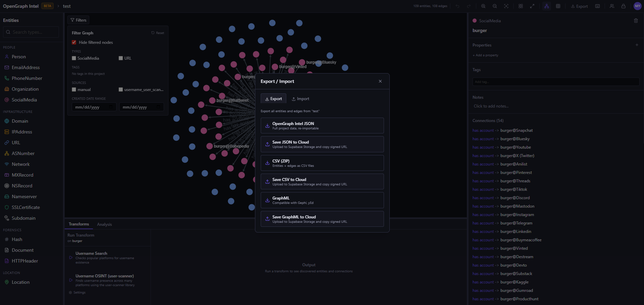
Task: Switch to table view icon
Action: coord(558,6)
